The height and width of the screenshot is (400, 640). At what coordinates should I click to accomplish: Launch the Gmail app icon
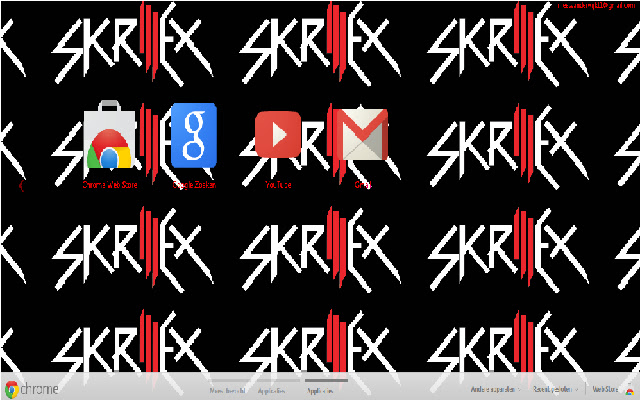coord(363,134)
